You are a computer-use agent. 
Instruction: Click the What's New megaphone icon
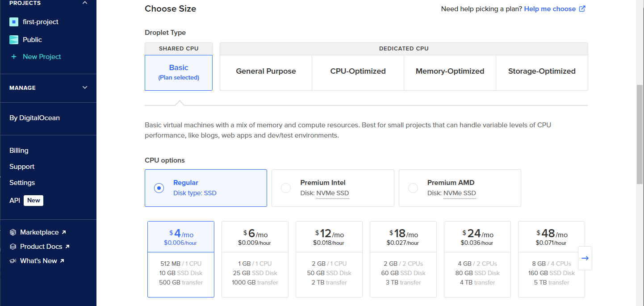(13, 261)
